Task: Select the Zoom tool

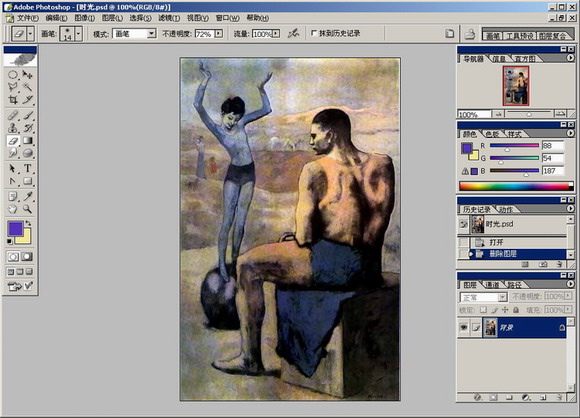Action: (x=27, y=209)
